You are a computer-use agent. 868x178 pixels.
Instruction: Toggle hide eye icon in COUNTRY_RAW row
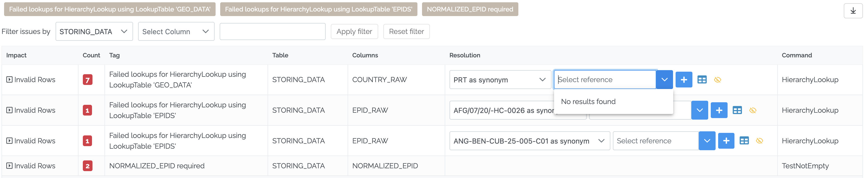point(718,80)
